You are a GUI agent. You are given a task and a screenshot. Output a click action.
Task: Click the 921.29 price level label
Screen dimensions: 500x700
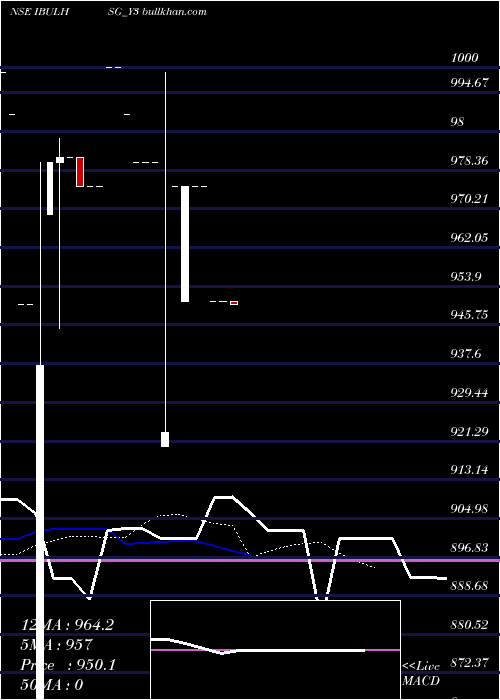tap(469, 432)
